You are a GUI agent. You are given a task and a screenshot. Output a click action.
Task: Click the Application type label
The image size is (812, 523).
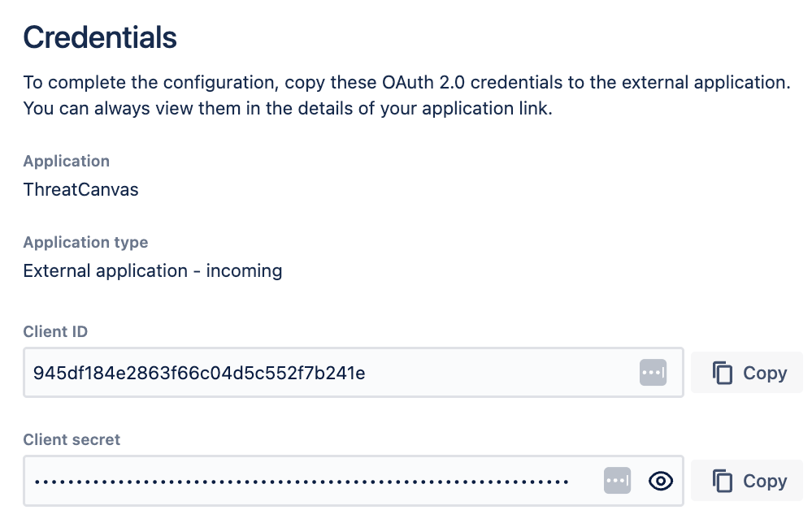[85, 242]
